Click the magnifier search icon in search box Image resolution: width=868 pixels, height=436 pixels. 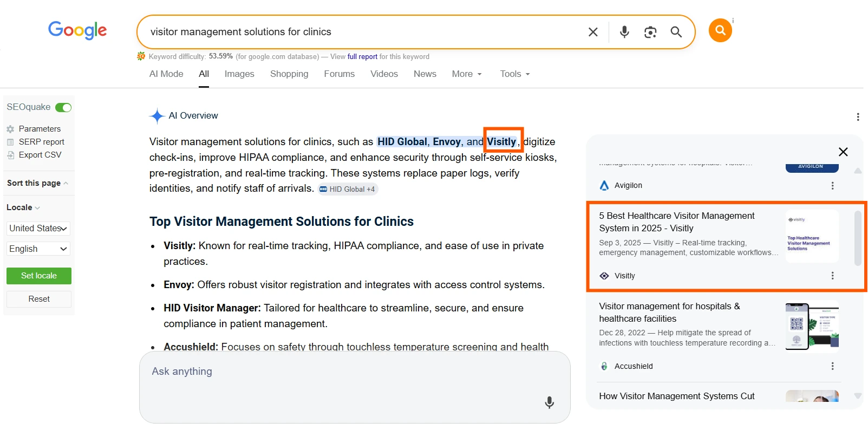676,32
